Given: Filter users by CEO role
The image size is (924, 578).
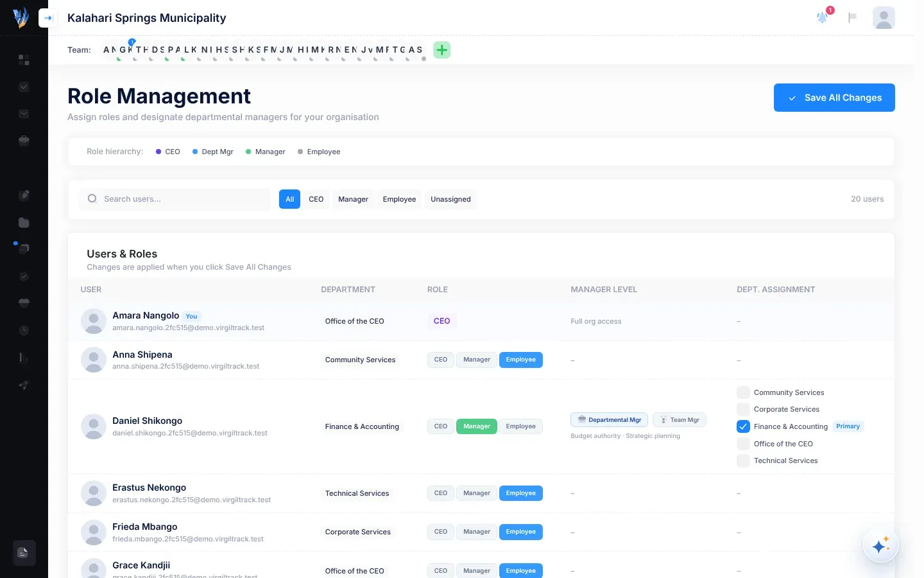Looking at the screenshot, I should [316, 199].
